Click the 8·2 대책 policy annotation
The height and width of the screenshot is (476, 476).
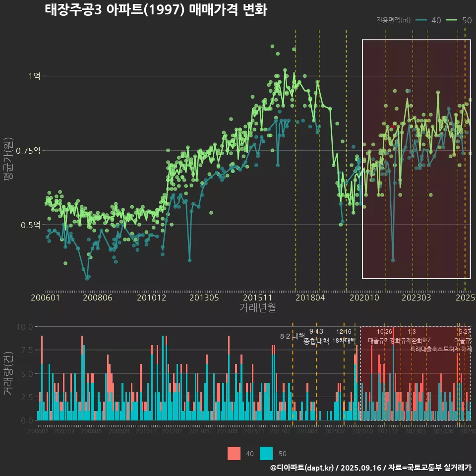pos(292,336)
